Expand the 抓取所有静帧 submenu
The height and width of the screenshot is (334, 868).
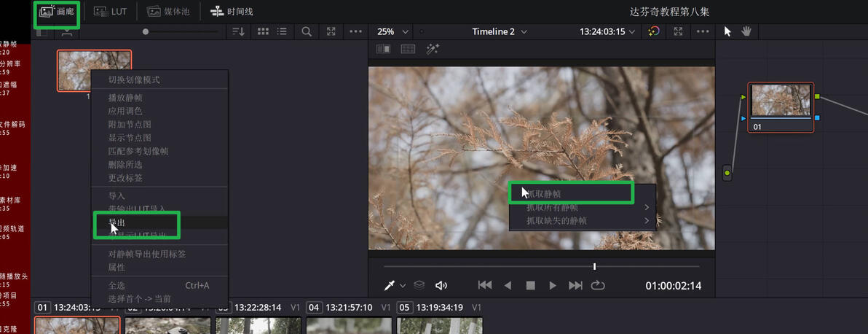[x=583, y=208]
